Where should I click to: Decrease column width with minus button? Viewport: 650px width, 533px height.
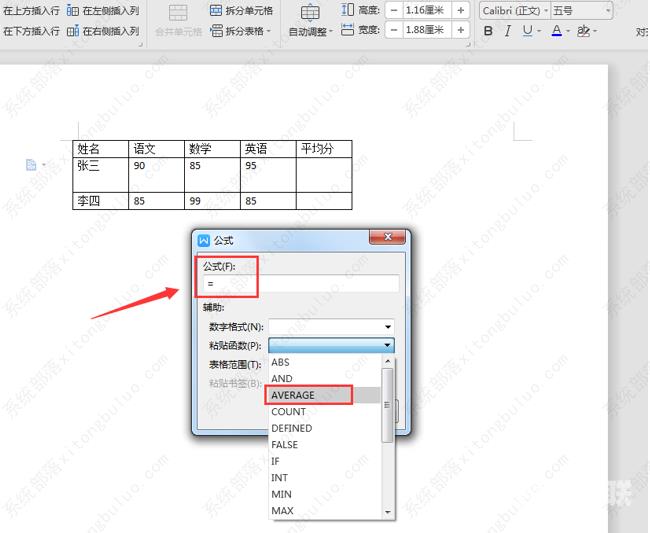click(394, 30)
